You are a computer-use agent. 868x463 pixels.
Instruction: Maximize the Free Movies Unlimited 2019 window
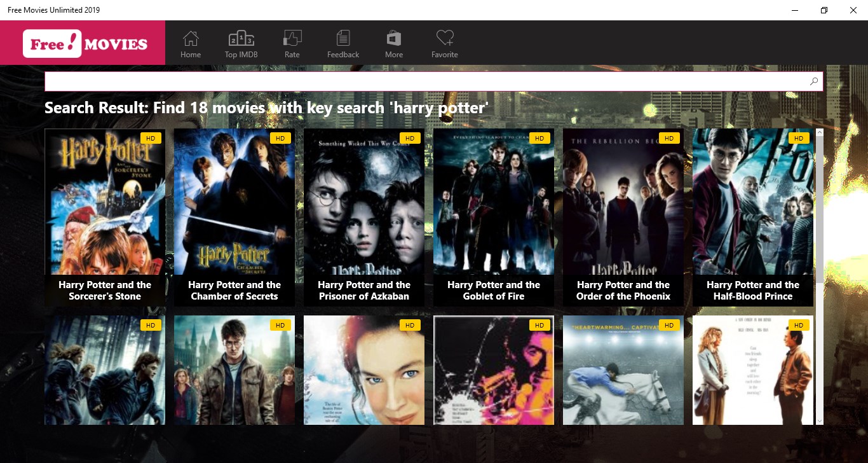[824, 10]
